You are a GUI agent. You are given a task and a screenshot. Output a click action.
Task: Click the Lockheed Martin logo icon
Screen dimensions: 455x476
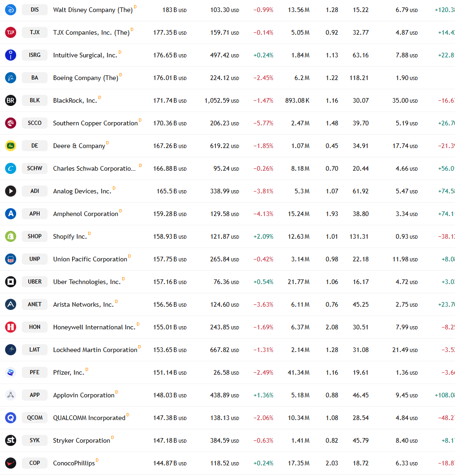pos(11,350)
